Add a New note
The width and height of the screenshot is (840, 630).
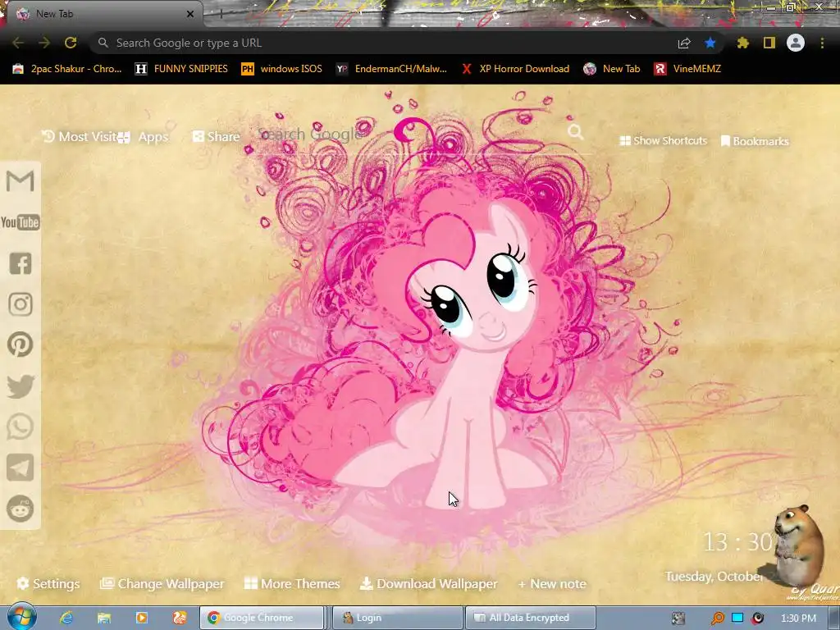coord(552,584)
